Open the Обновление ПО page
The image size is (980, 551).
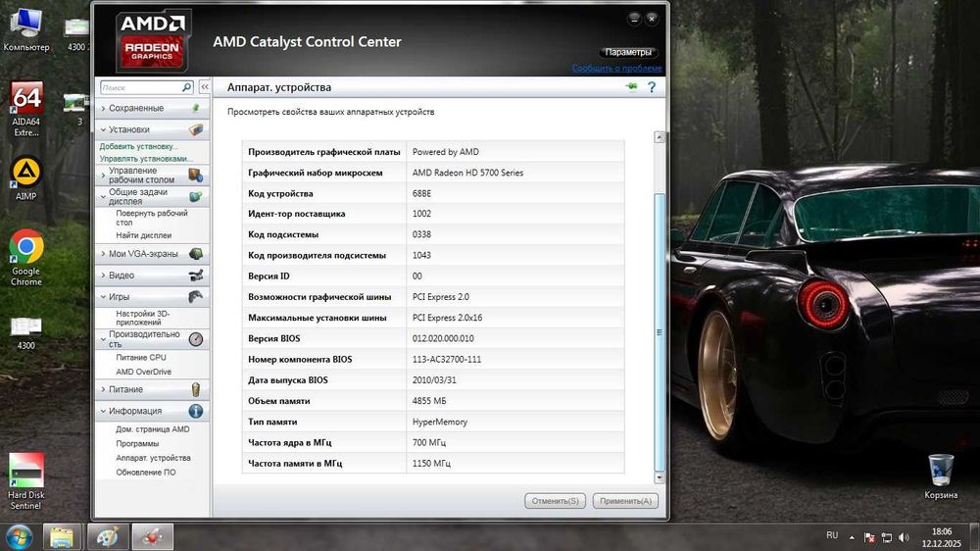pyautogui.click(x=146, y=473)
